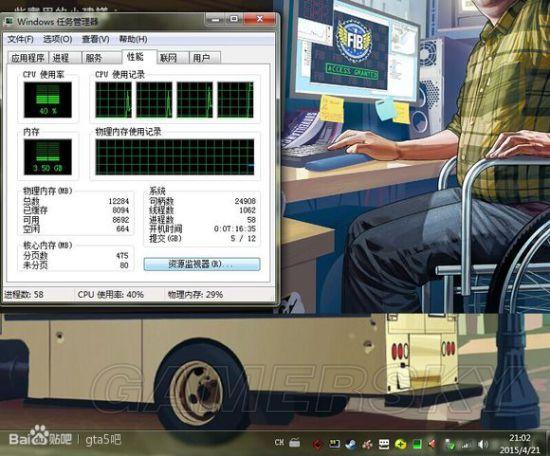This screenshot has width=550, height=456.
Task: Open the 查看(V) menu
Action: click(95, 39)
